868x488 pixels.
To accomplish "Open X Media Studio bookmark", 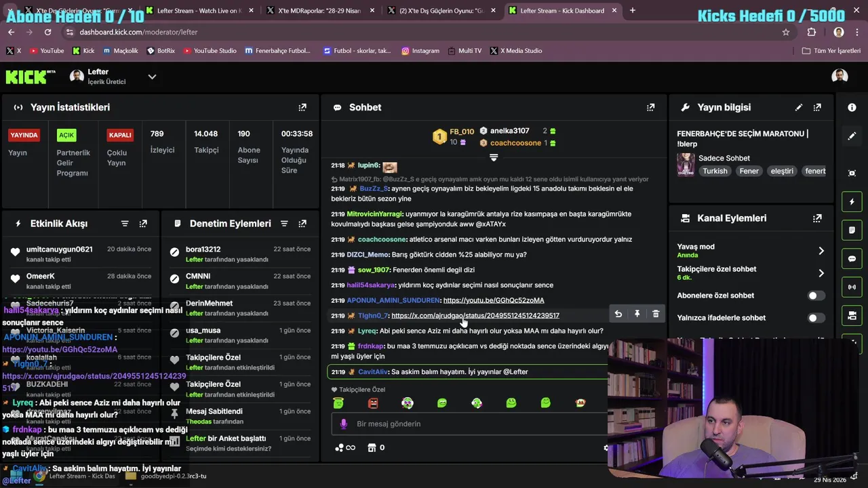I will point(515,51).
